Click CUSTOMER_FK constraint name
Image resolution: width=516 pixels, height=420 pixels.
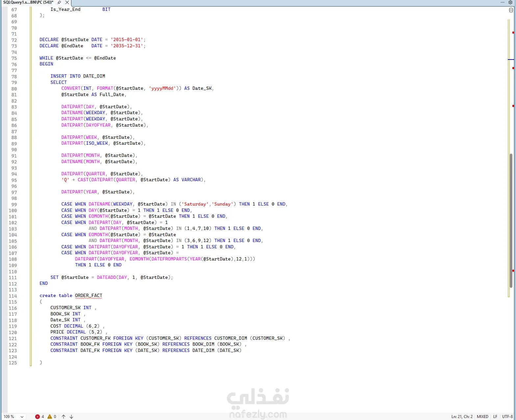click(95, 338)
